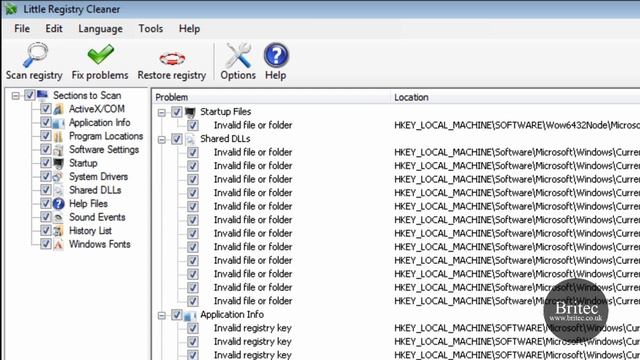Uncheck the System Drivers checkbox
This screenshot has width=640, height=360.
point(46,177)
